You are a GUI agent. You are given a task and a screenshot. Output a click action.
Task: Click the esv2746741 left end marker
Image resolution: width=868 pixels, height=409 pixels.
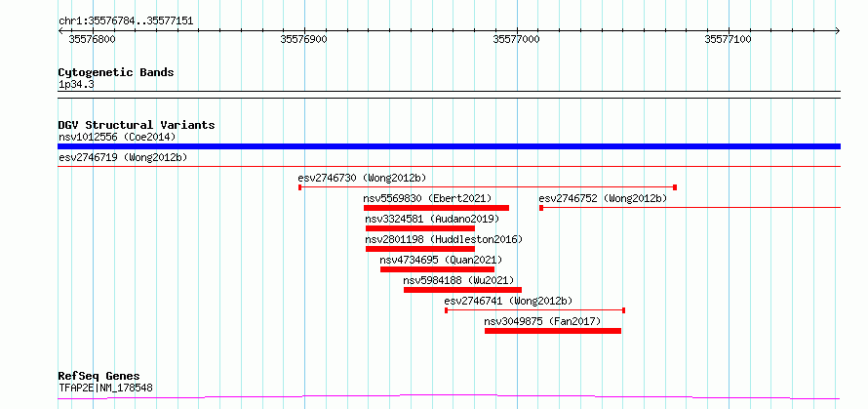[446, 310]
